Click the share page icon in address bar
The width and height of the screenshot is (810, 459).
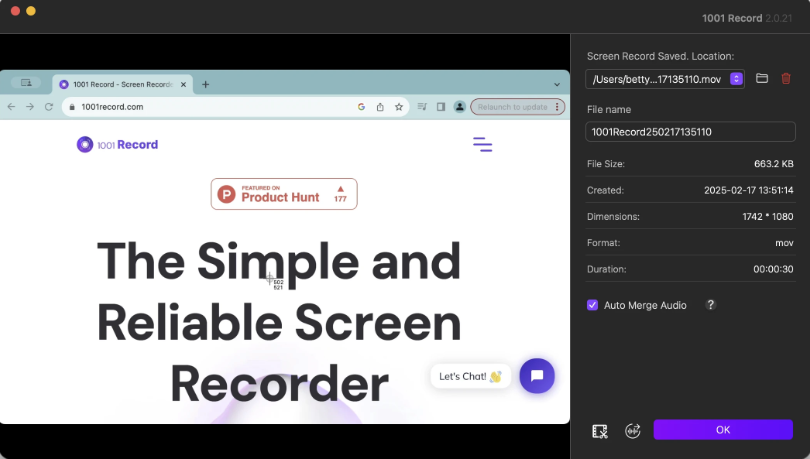click(380, 107)
